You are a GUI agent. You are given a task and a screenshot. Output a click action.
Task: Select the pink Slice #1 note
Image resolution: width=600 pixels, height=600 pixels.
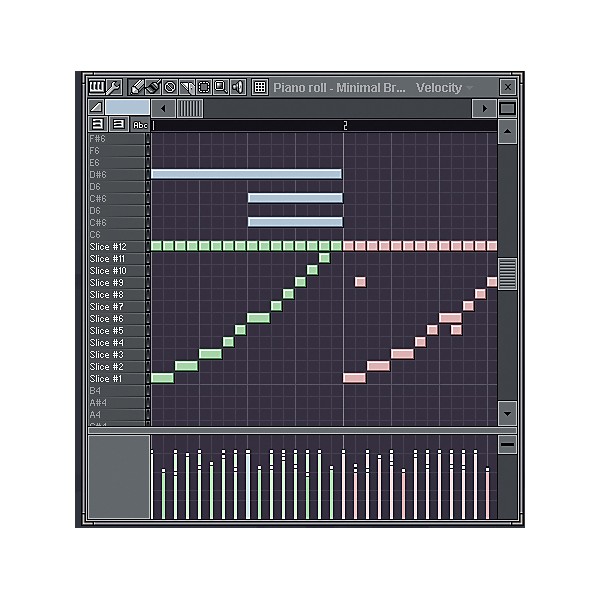tap(354, 378)
